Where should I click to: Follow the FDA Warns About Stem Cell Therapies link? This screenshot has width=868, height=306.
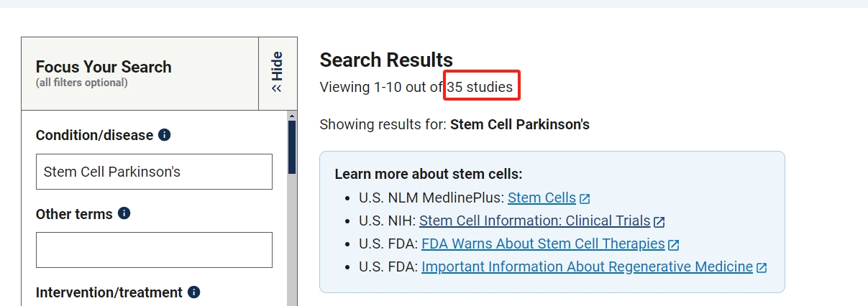(x=543, y=244)
